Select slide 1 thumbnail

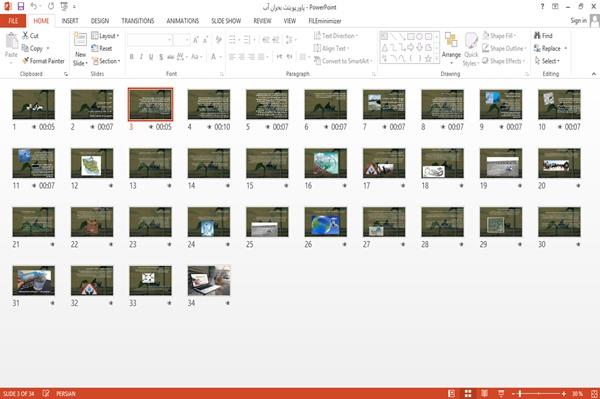tap(34, 104)
